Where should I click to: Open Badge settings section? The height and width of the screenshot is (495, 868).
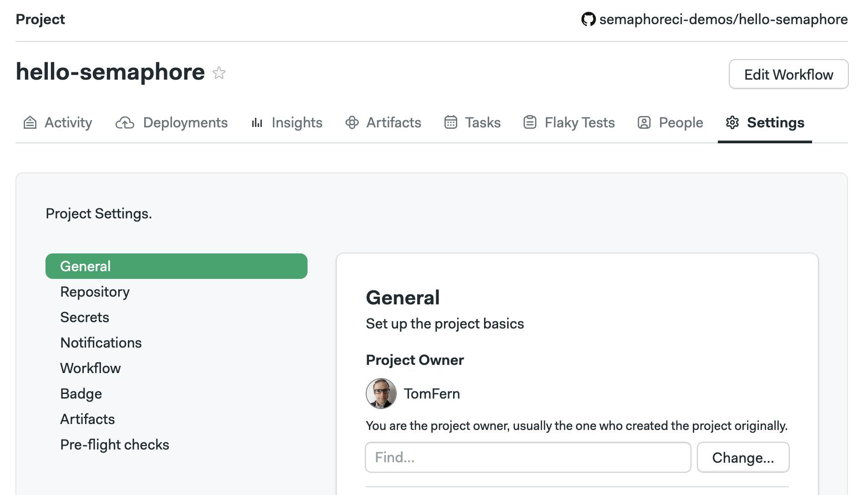[x=81, y=394]
